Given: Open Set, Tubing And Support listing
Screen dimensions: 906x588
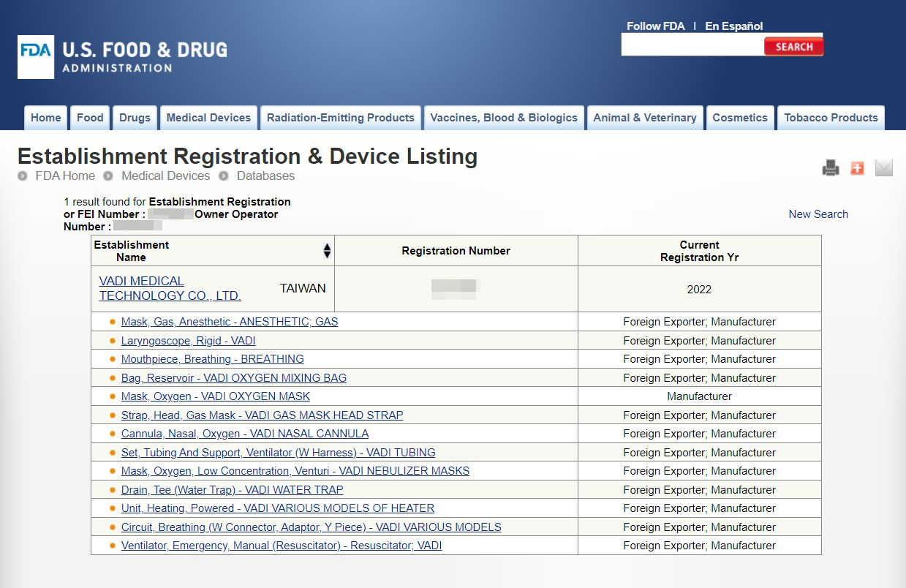Looking at the screenshot, I should [x=278, y=453].
